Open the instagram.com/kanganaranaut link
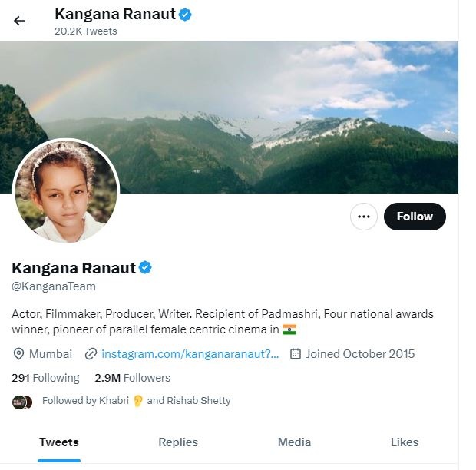Image resolution: width=476 pixels, height=470 pixels. tap(190, 354)
